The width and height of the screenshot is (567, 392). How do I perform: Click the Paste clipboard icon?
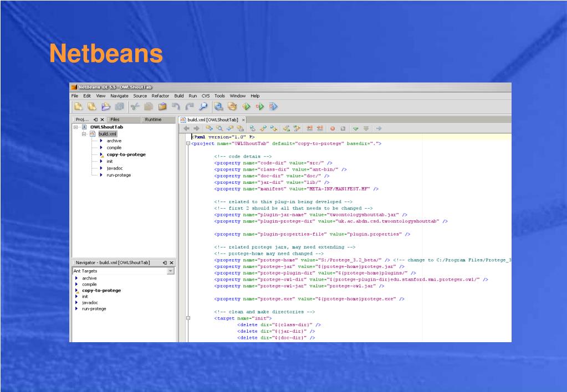(162, 106)
